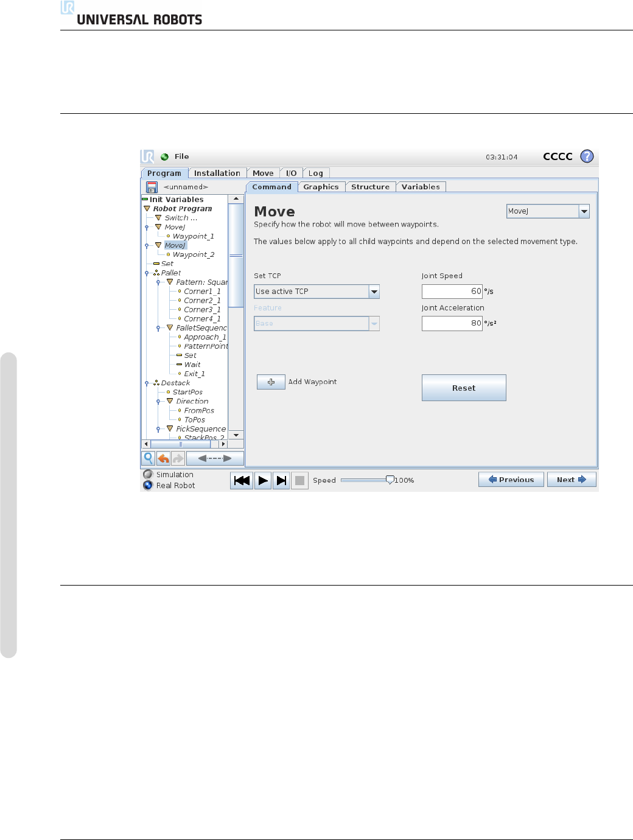Collapse the PickSequence node
Screen dimensions: 633x840
click(x=170, y=429)
